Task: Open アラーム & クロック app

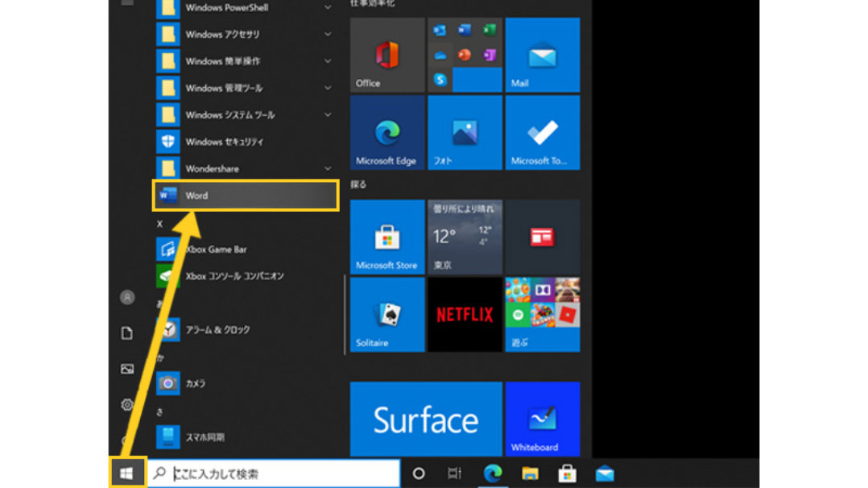Action: (x=246, y=329)
